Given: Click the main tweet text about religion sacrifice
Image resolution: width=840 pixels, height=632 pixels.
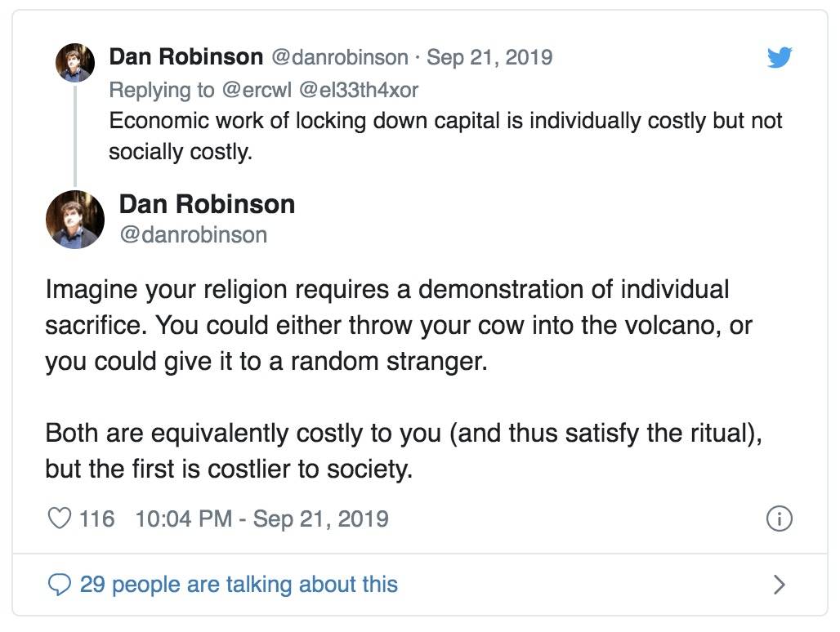Looking at the screenshot, I should pos(399,325).
